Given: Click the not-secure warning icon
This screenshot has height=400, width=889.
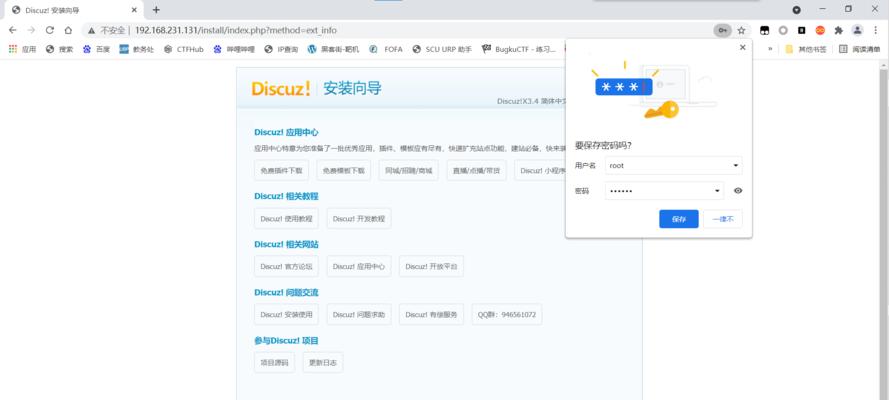Looking at the screenshot, I should click(x=91, y=30).
